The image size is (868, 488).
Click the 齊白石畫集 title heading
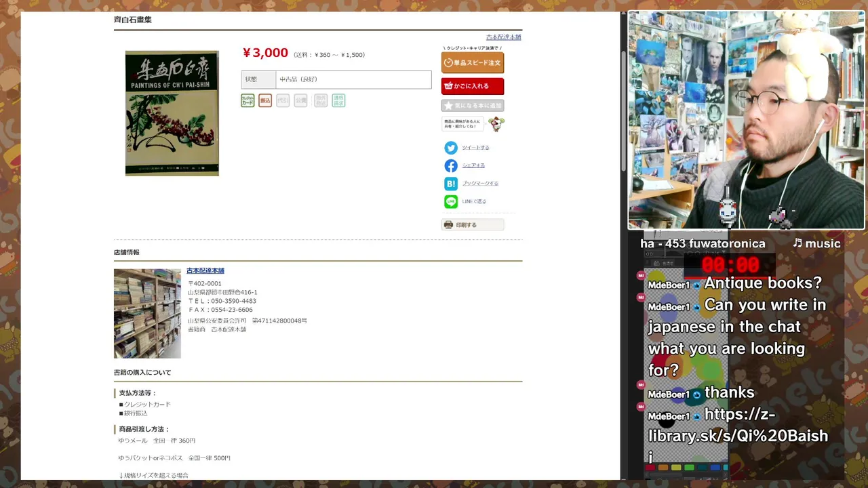[x=133, y=20]
